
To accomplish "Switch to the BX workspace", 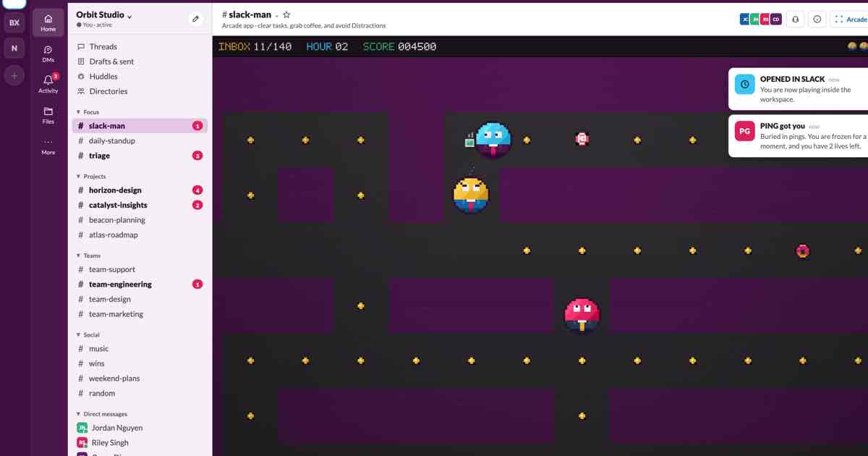I will (x=14, y=22).
